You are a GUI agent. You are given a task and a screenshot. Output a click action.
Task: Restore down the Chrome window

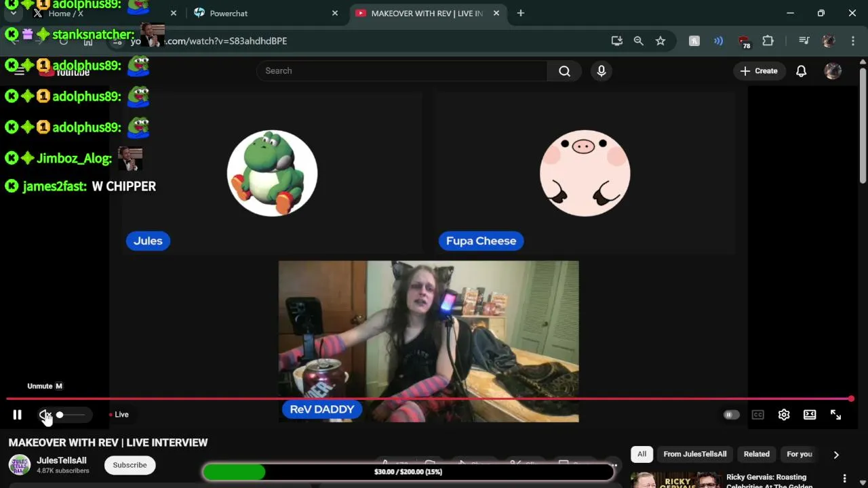tap(821, 13)
